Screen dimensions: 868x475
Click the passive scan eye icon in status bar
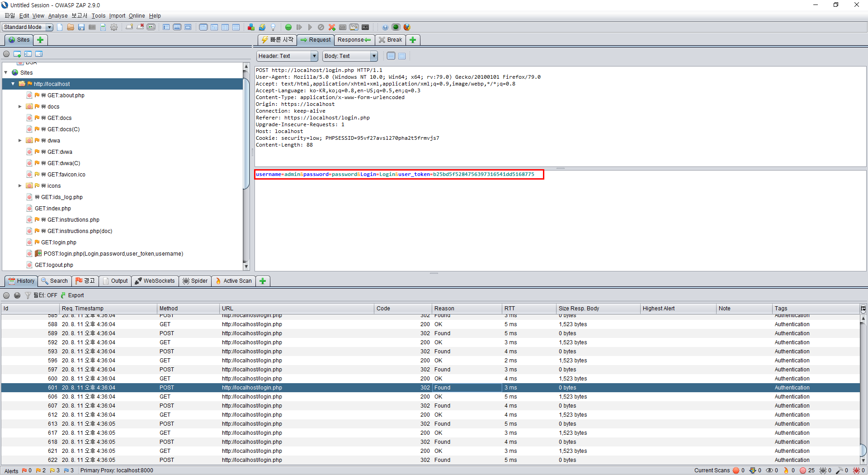769,470
